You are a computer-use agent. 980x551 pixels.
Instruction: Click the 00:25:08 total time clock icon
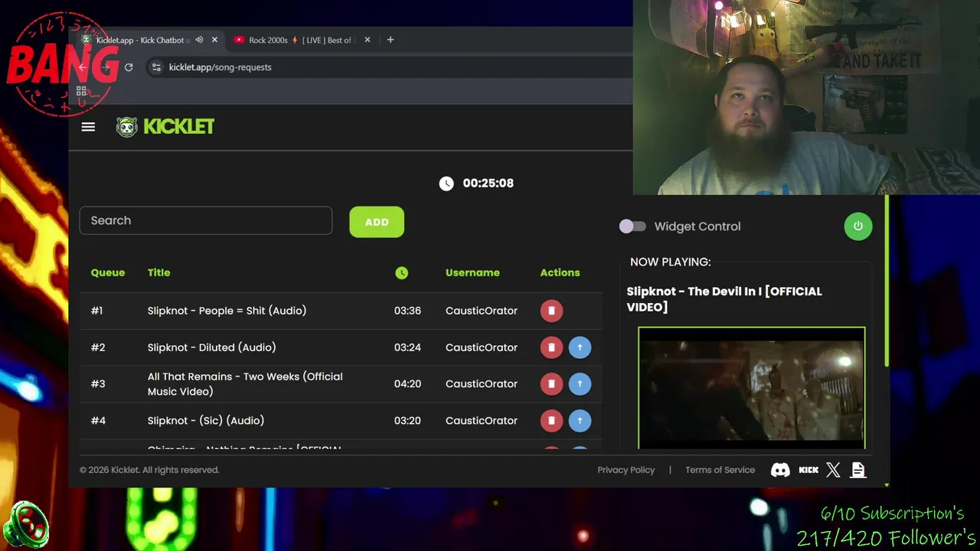point(446,183)
